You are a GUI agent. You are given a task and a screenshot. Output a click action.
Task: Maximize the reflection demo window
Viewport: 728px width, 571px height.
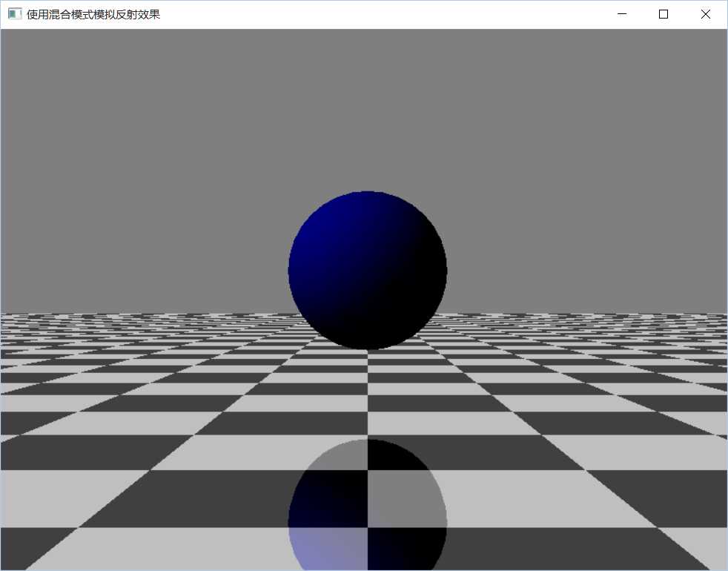pyautogui.click(x=664, y=14)
